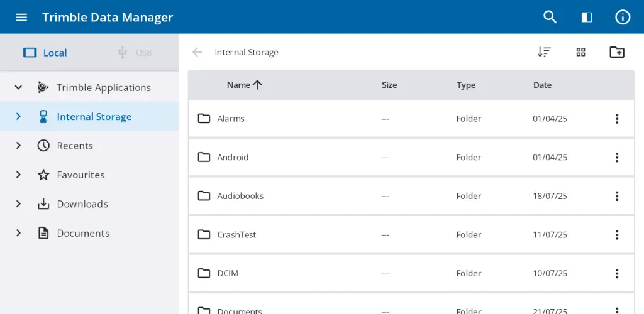The image size is (644, 314).
Task: Select Trimble Applications in the sidebar
Action: 104,88
